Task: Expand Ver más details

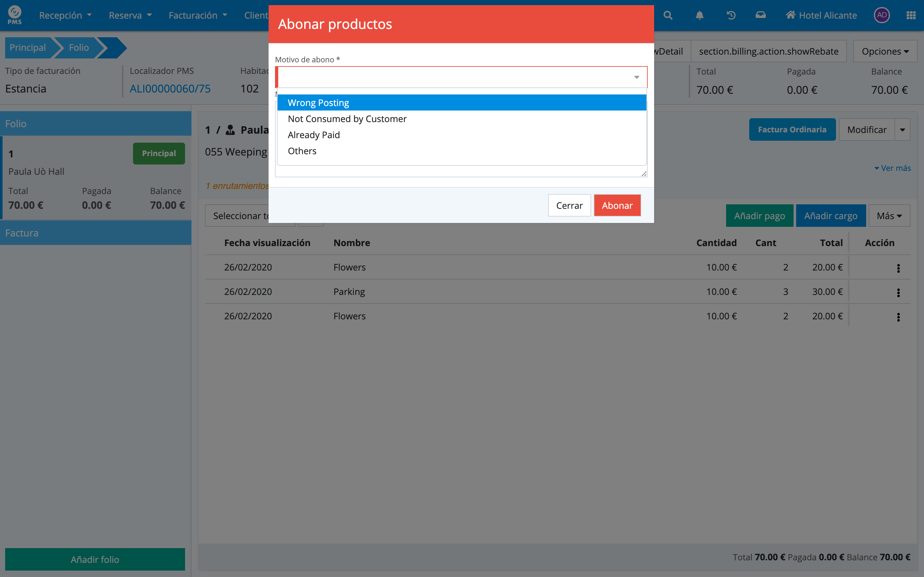Action: [x=892, y=168]
